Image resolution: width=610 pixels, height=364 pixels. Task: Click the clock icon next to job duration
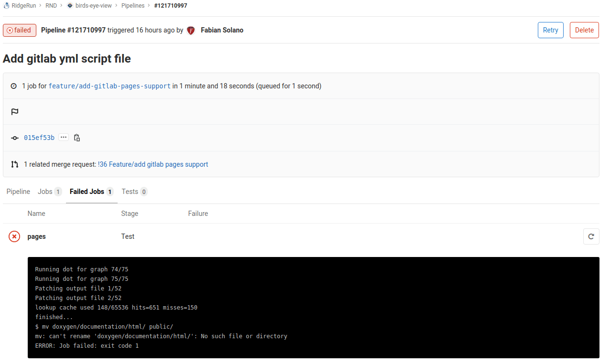pos(13,86)
